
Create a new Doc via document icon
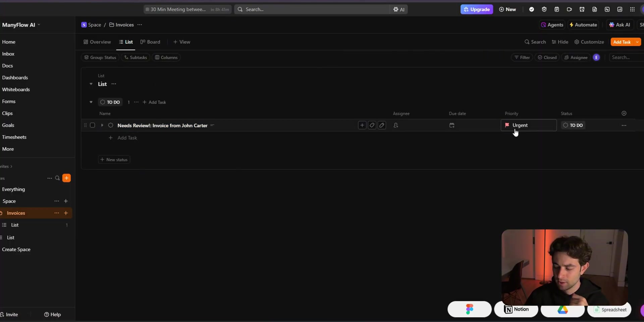click(594, 9)
